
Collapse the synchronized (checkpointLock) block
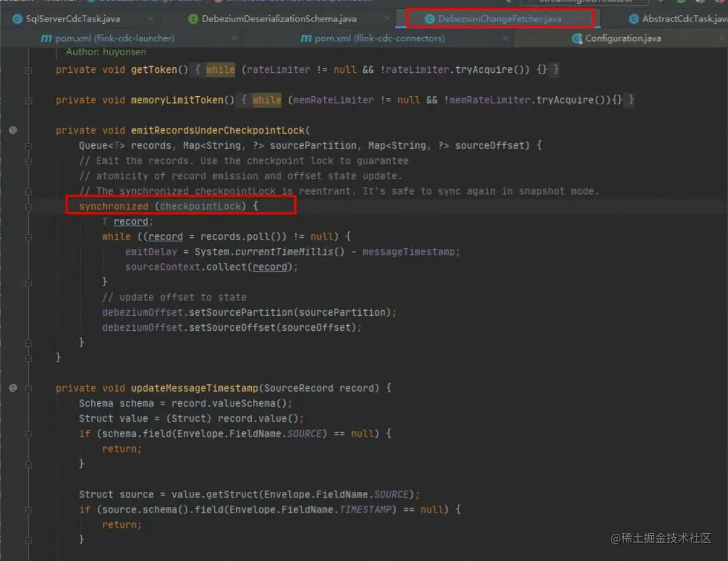tap(28, 206)
